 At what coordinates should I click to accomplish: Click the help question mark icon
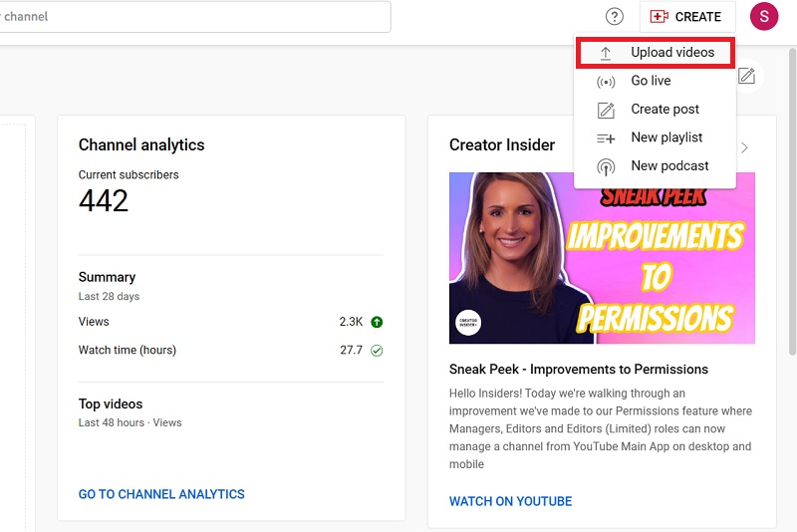615,17
